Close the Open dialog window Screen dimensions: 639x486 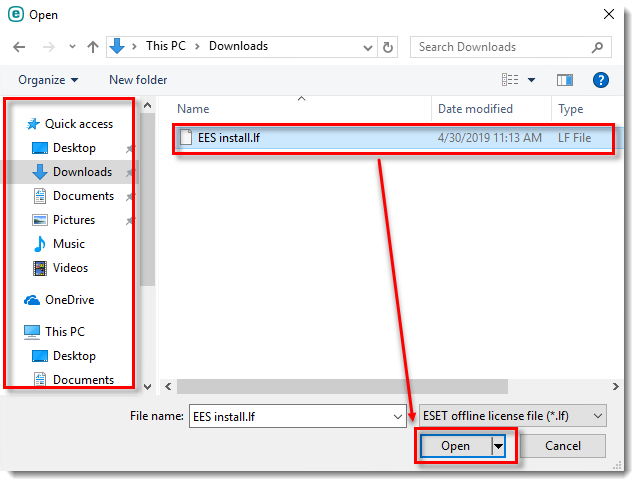609,14
